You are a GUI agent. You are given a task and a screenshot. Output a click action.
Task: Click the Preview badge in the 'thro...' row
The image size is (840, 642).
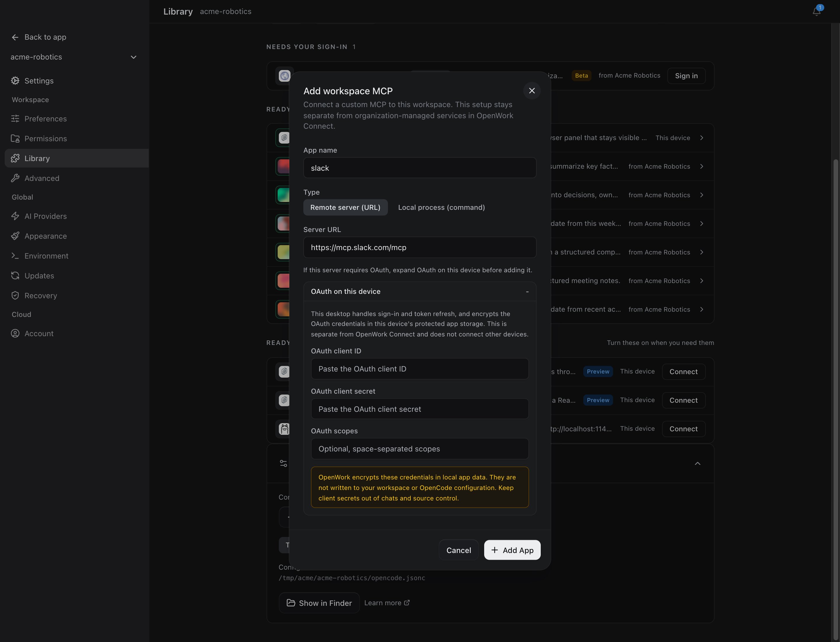[x=598, y=371]
